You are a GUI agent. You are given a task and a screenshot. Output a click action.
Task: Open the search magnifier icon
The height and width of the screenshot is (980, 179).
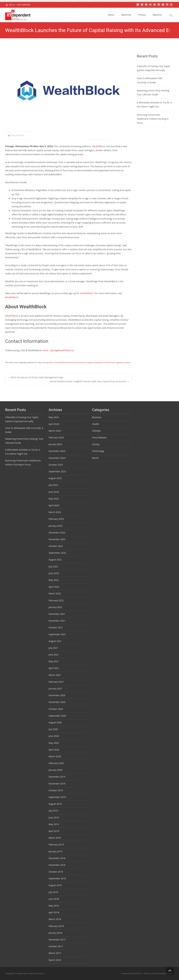click(x=171, y=15)
